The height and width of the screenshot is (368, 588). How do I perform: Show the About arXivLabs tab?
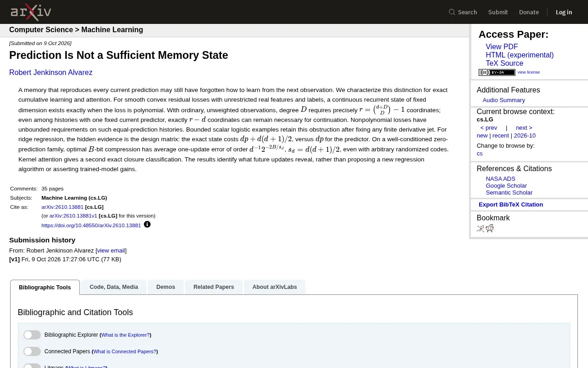[275, 287]
